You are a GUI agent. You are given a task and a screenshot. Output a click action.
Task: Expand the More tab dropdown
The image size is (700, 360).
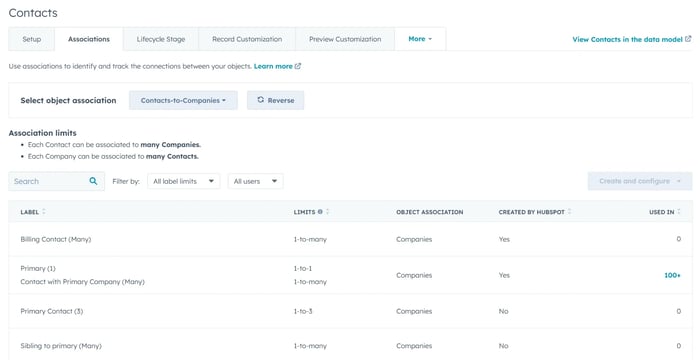pos(420,39)
